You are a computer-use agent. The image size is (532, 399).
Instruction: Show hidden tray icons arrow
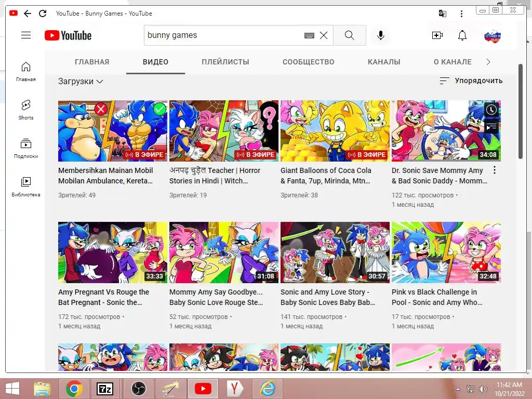coord(458,389)
